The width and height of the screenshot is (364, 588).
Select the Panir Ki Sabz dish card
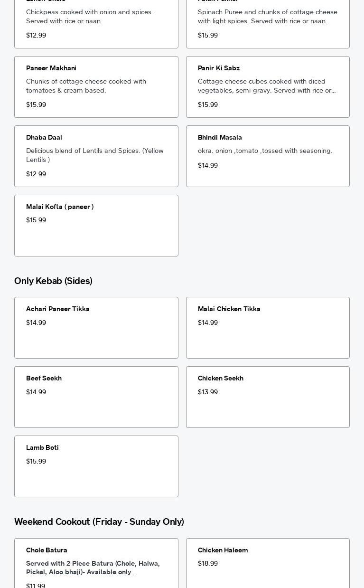(268, 87)
